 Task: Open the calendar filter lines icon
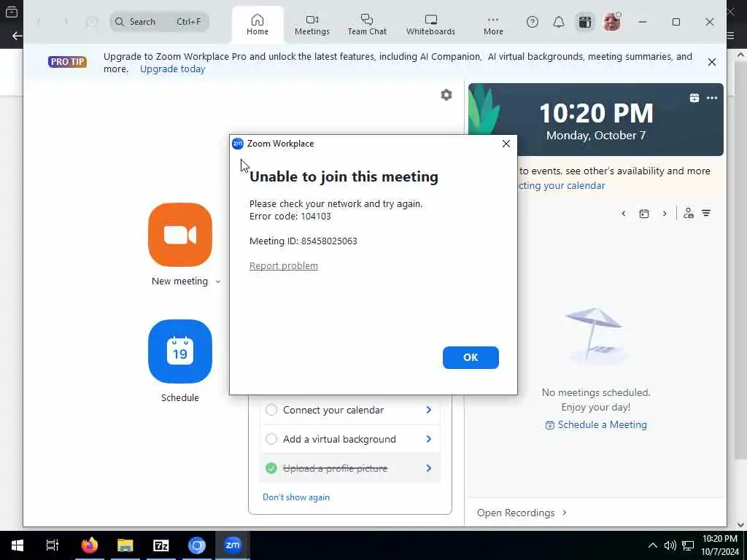point(706,214)
